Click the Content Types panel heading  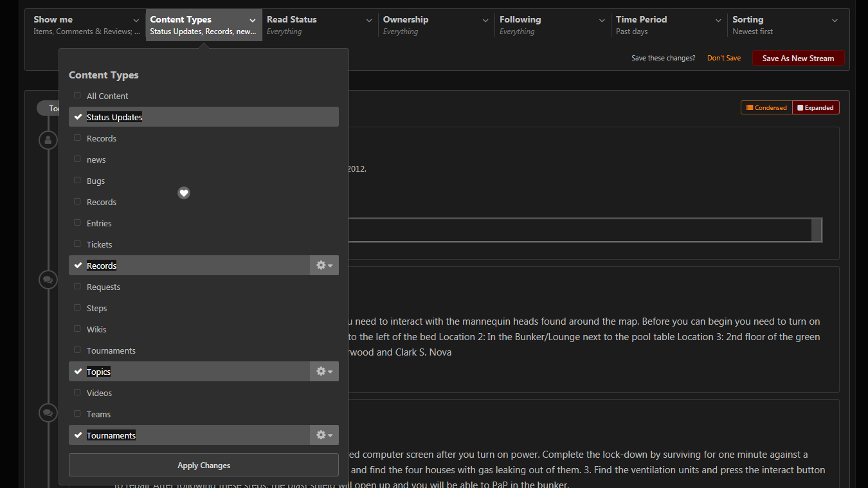point(104,75)
